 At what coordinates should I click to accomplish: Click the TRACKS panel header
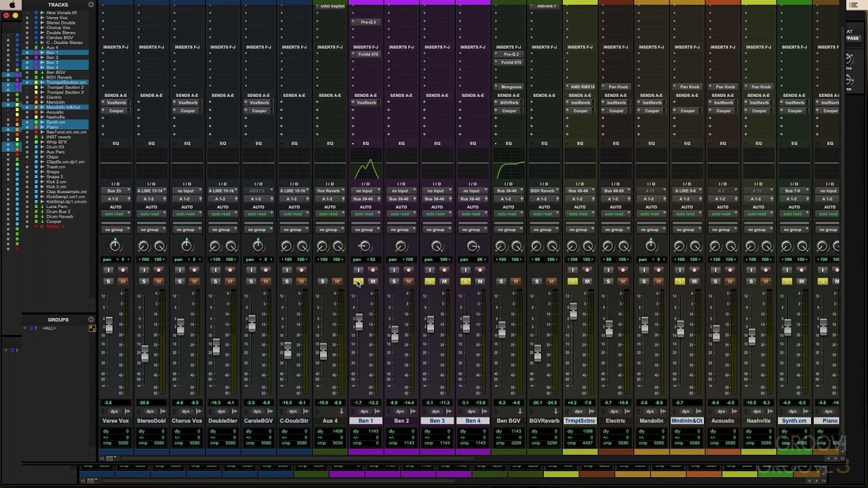pyautogui.click(x=58, y=5)
